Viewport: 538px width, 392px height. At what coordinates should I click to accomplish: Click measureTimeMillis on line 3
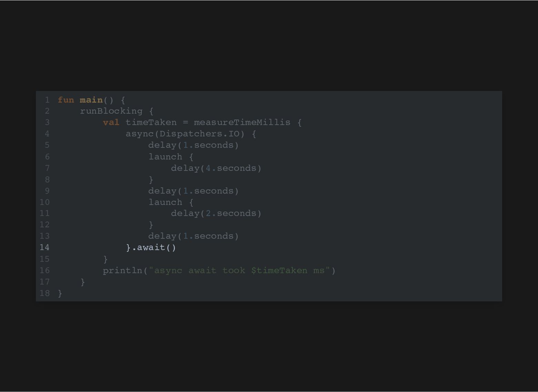pyautogui.click(x=242, y=122)
